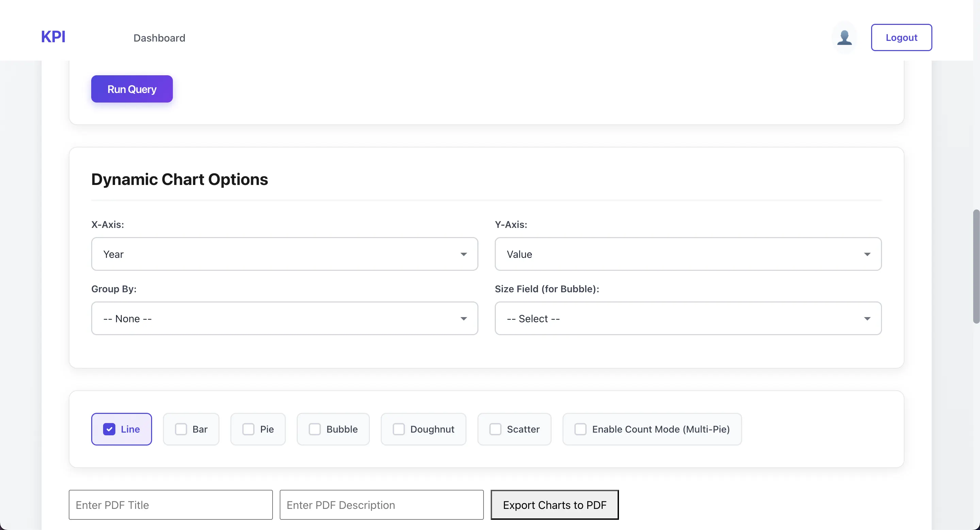980x530 pixels.
Task: Expand the Group By dropdown
Action: 284,318
